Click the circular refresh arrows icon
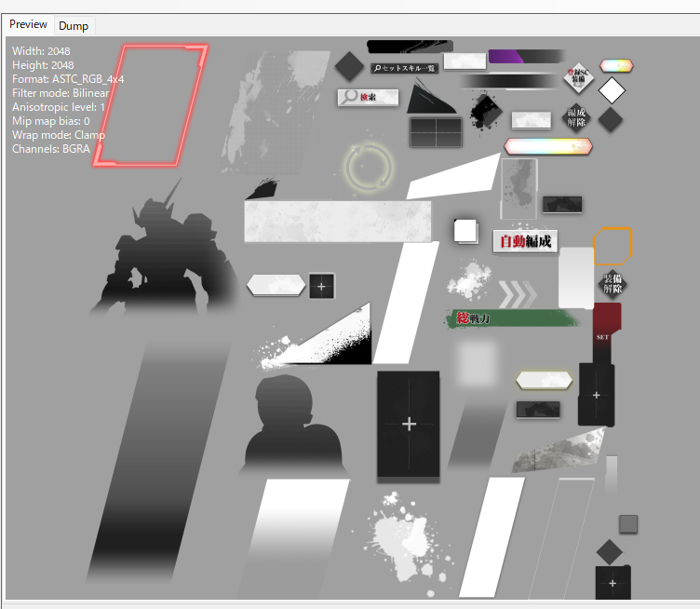The width and height of the screenshot is (700, 609). tap(369, 167)
